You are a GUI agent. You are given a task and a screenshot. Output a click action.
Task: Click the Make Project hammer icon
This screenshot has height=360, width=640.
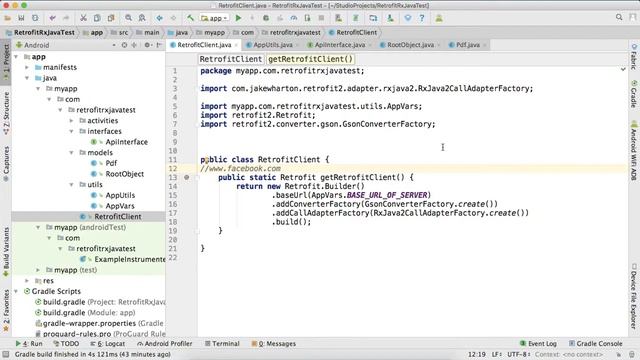click(x=190, y=18)
